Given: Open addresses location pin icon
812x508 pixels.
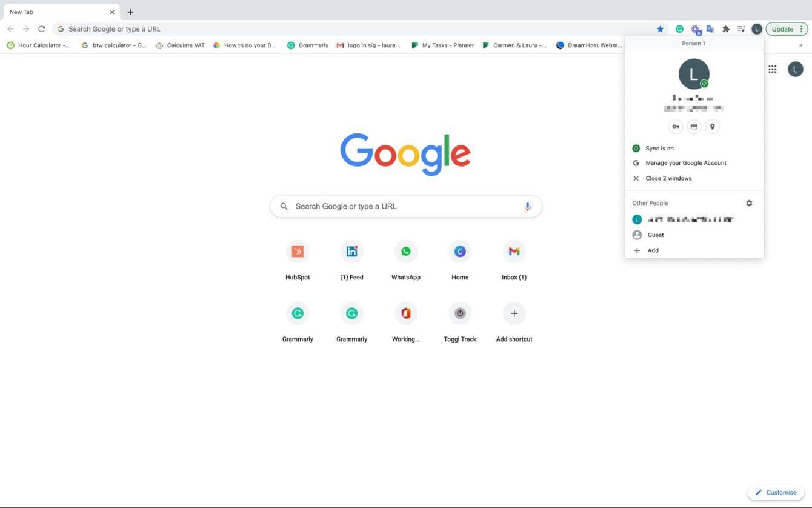Looking at the screenshot, I should [x=713, y=127].
